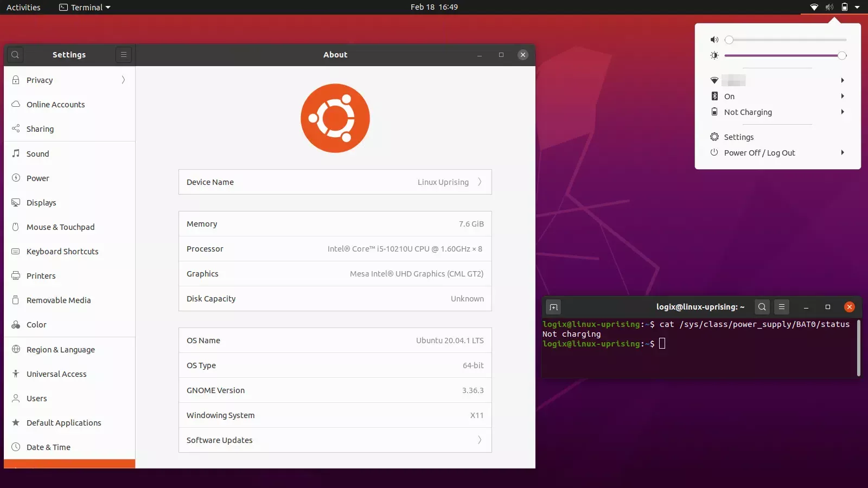Click the terminal window scrollbar
868x488 pixels.
click(859, 348)
